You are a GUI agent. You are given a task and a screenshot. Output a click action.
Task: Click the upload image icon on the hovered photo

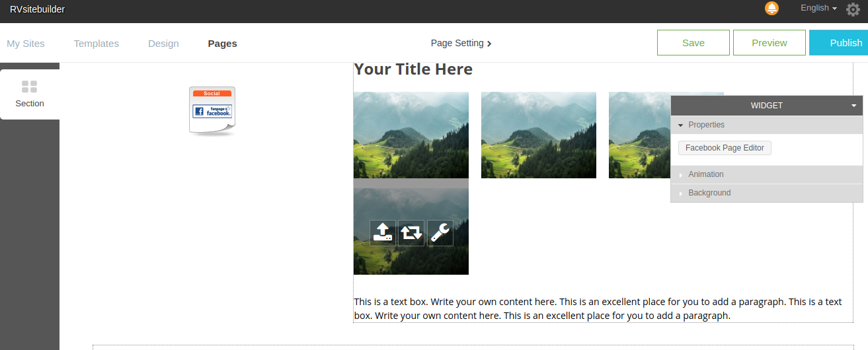coord(383,233)
